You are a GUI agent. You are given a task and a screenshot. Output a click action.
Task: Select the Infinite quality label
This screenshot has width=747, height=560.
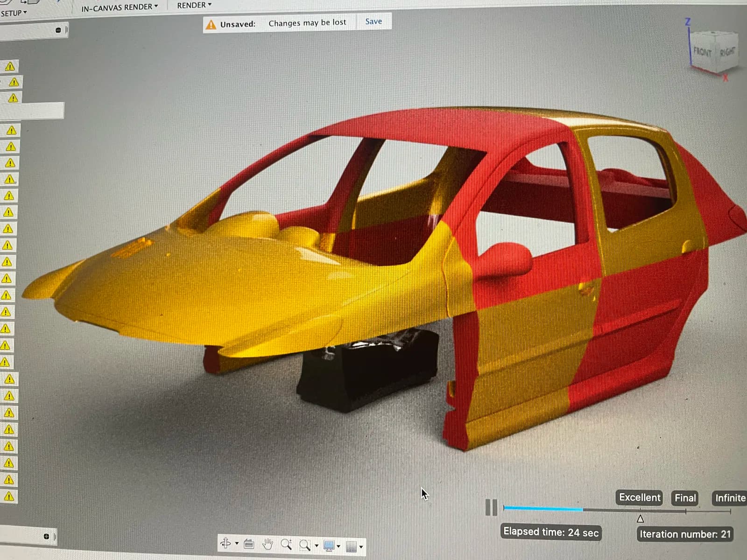pyautogui.click(x=730, y=498)
